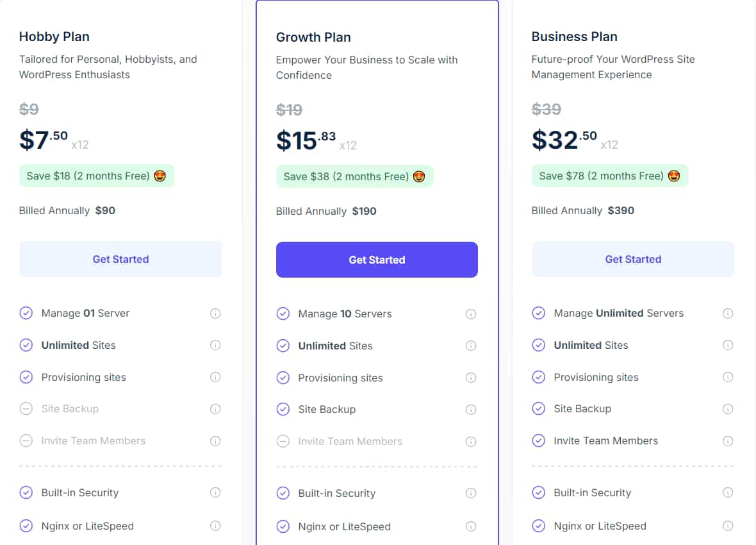Image resolution: width=756 pixels, height=545 pixels.
Task: Click info icon beside Hobby Provisioning sites
Action: [x=215, y=377]
